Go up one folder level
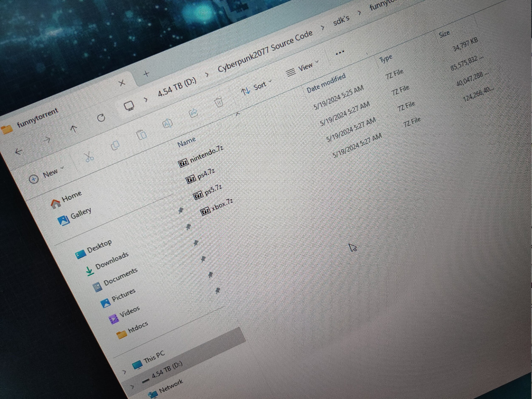Image resolution: width=532 pixels, height=399 pixels. [x=74, y=129]
